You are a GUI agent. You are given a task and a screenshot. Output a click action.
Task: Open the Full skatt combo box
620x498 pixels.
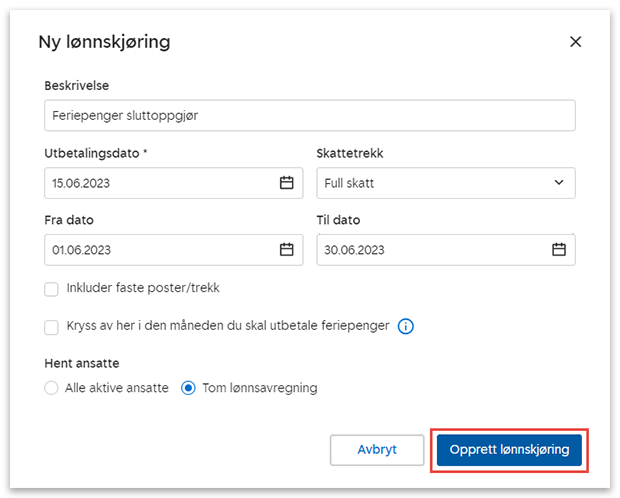tap(430, 183)
